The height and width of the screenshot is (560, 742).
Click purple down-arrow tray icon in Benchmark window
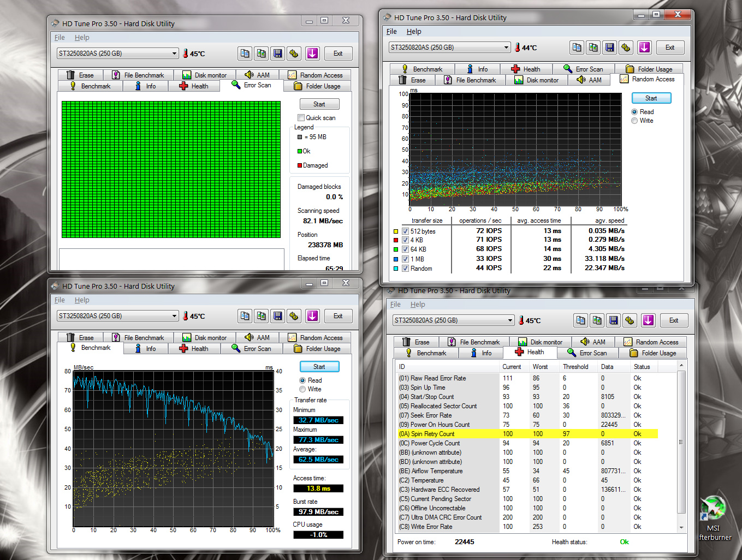click(x=312, y=316)
